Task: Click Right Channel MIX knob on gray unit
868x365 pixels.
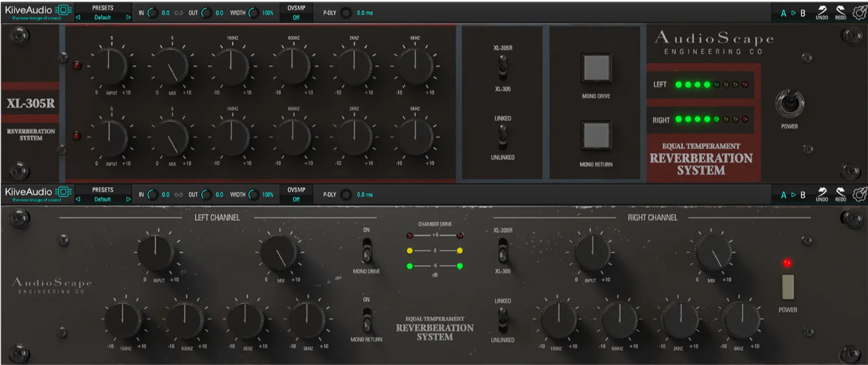Action: pos(714,252)
